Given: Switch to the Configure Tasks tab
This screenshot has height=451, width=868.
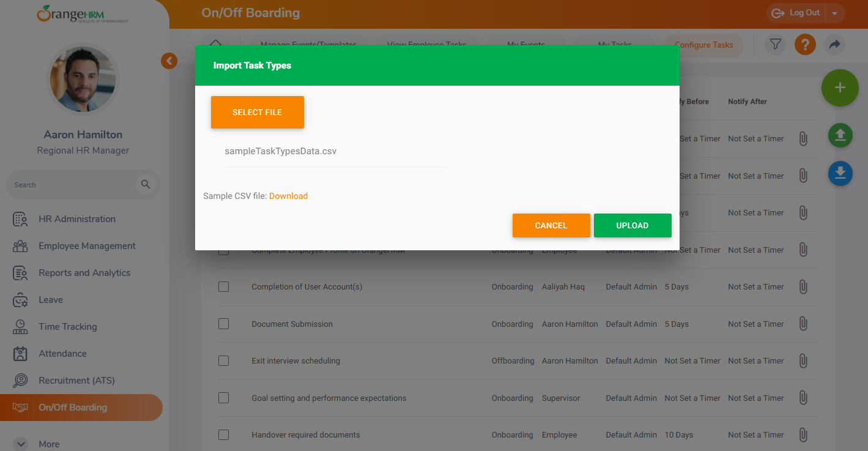Looking at the screenshot, I should (x=703, y=45).
